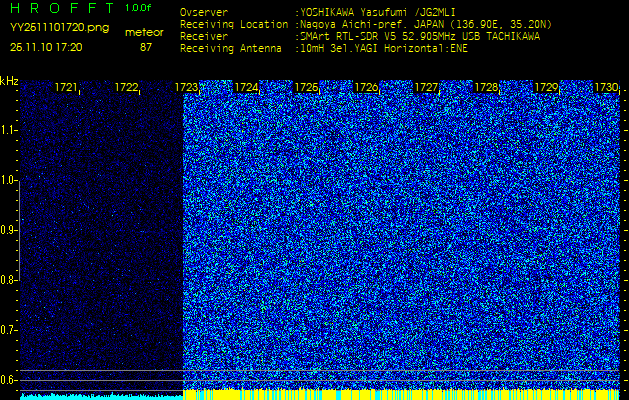The height and width of the screenshot is (400, 629).
Task: Click the Receiving Antenna YAGI description
Action: pos(385,47)
